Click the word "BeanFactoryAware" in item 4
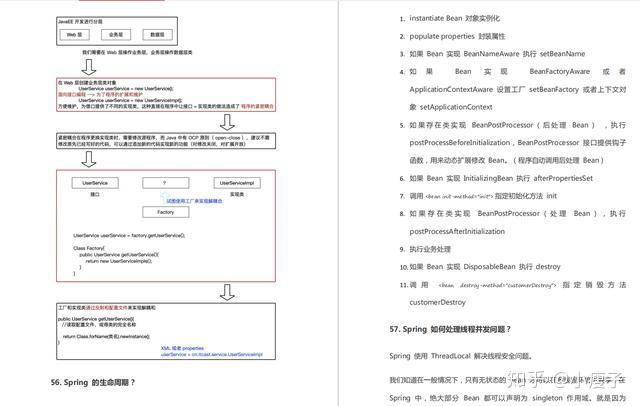Image resolution: width=640 pixels, height=406 pixels. [x=559, y=71]
